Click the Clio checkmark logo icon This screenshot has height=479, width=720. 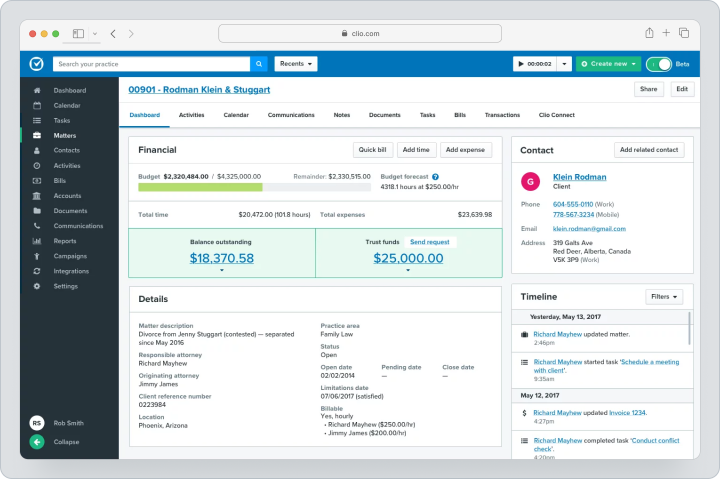tap(37, 64)
